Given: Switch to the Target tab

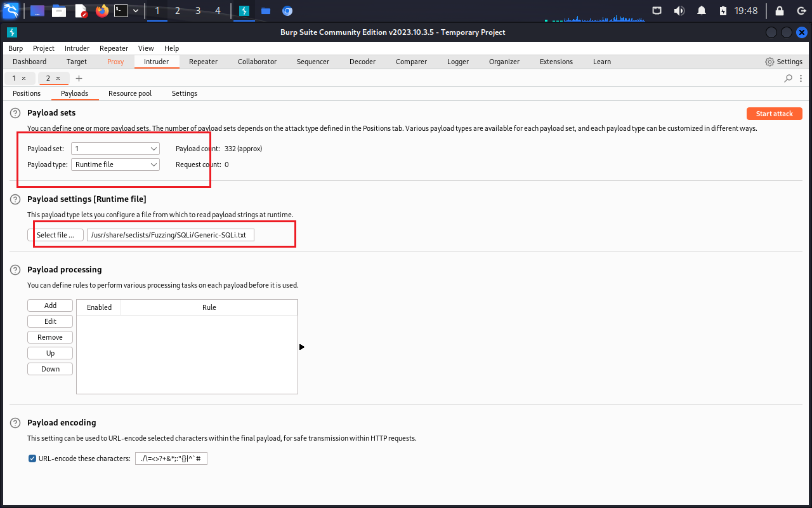Looking at the screenshot, I should tap(77, 62).
